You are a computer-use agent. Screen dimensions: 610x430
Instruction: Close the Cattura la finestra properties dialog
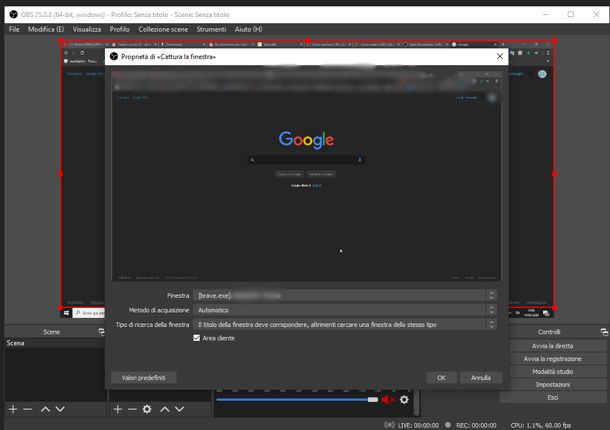click(500, 56)
